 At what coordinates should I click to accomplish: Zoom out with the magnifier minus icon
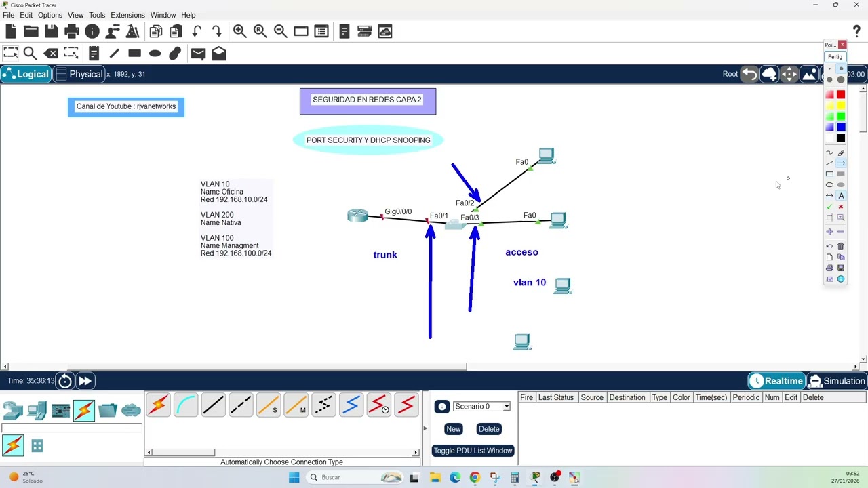pos(280,31)
